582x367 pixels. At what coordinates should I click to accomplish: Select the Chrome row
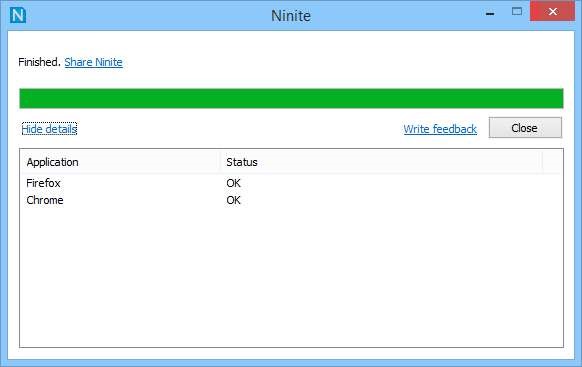click(x=292, y=200)
